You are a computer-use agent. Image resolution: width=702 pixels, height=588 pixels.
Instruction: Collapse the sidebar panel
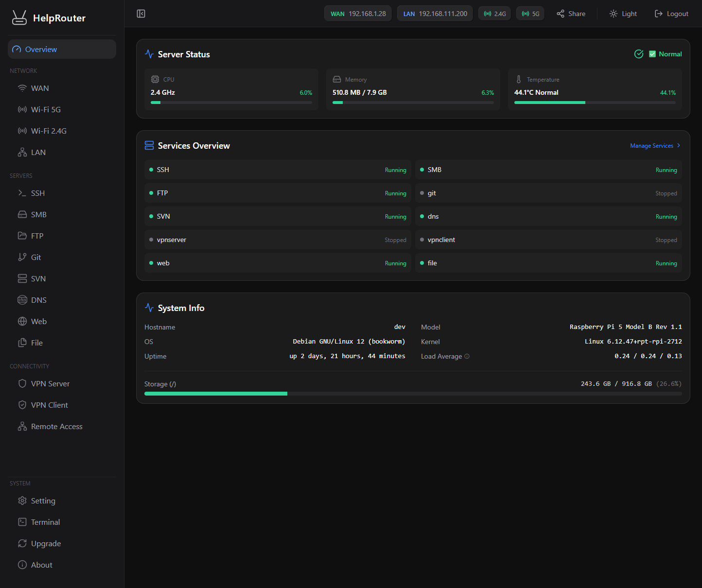point(141,13)
